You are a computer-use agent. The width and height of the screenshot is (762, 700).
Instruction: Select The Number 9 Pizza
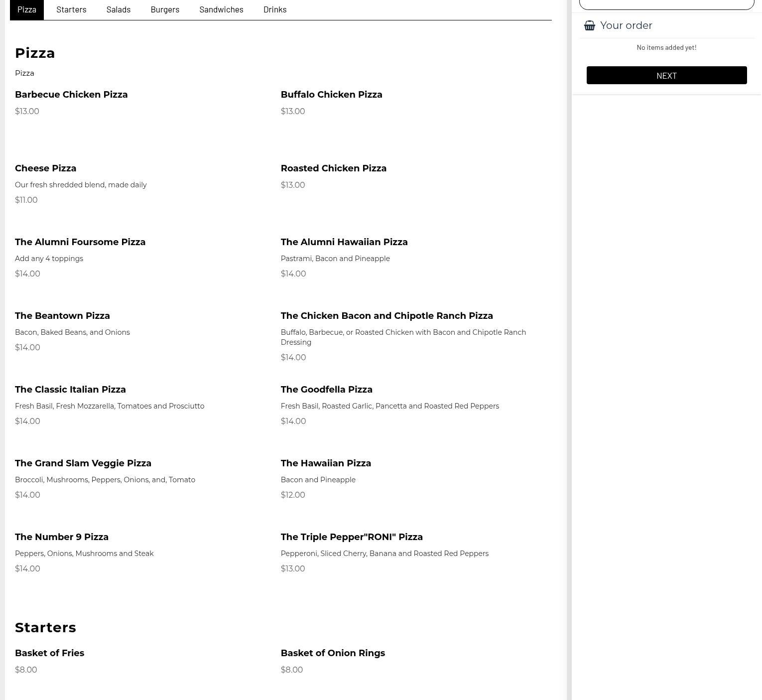point(62,537)
